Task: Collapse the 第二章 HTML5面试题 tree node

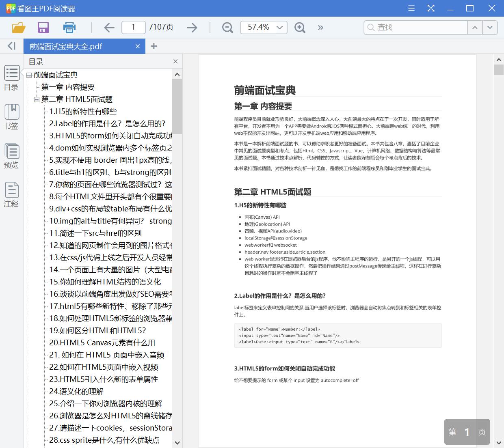Action: click(x=37, y=99)
